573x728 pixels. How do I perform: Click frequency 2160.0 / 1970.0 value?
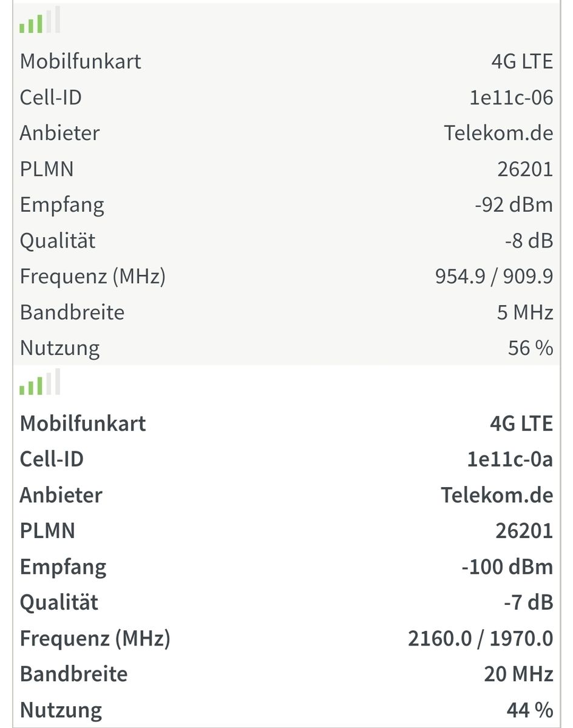[480, 638]
